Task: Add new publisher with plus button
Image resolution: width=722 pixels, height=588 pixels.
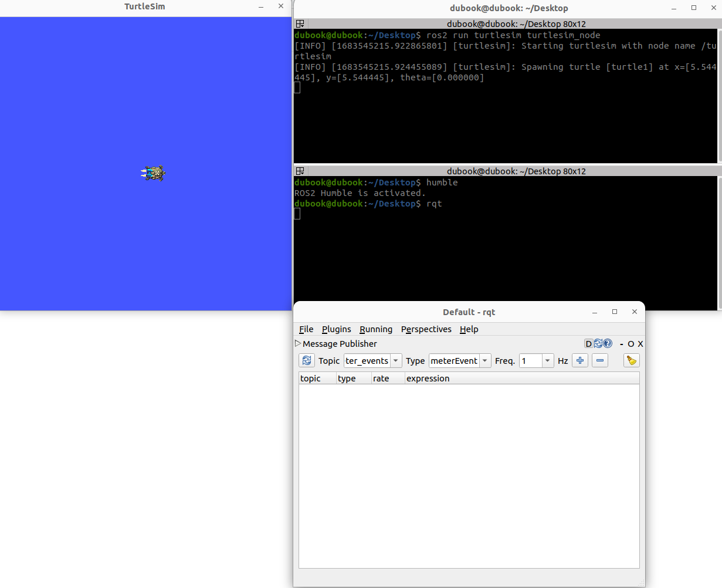Action: pyautogui.click(x=580, y=361)
